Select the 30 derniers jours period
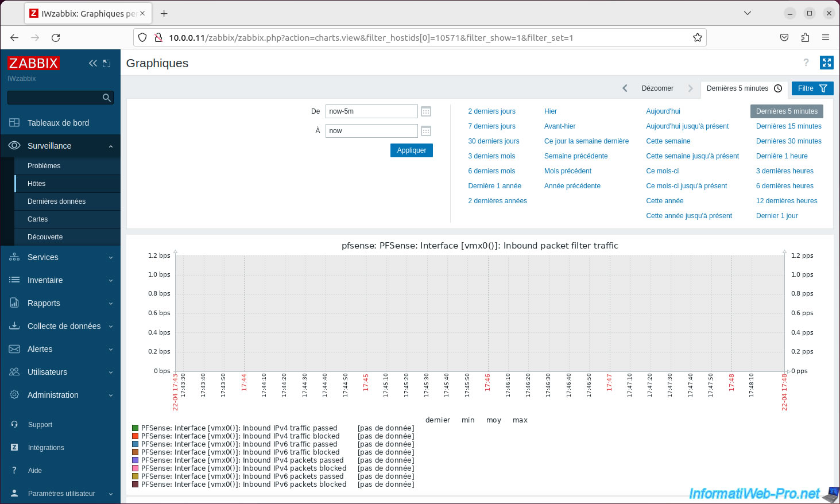Screen dimensions: 840x504 (493, 141)
